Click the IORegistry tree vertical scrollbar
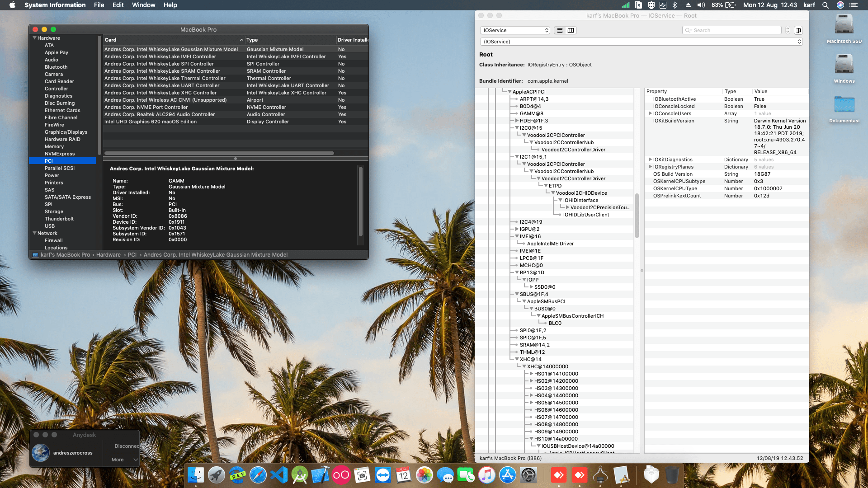Viewport: 868px width, 488px height. (x=637, y=216)
